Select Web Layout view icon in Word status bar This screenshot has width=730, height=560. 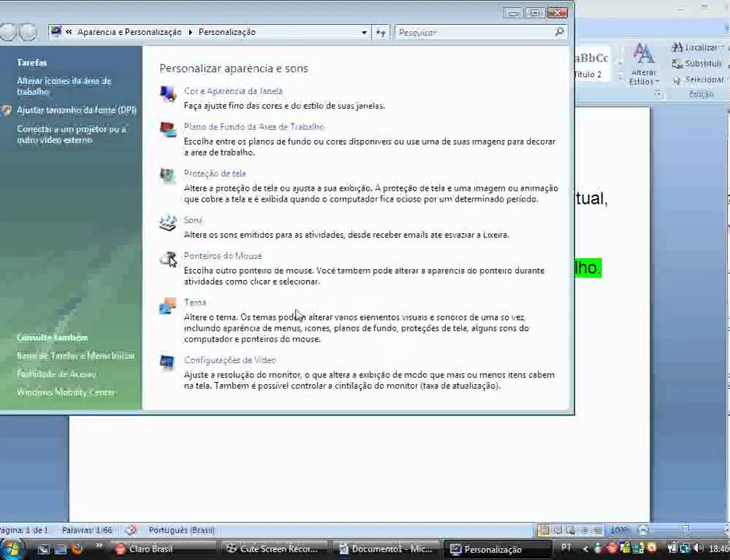[570, 530]
